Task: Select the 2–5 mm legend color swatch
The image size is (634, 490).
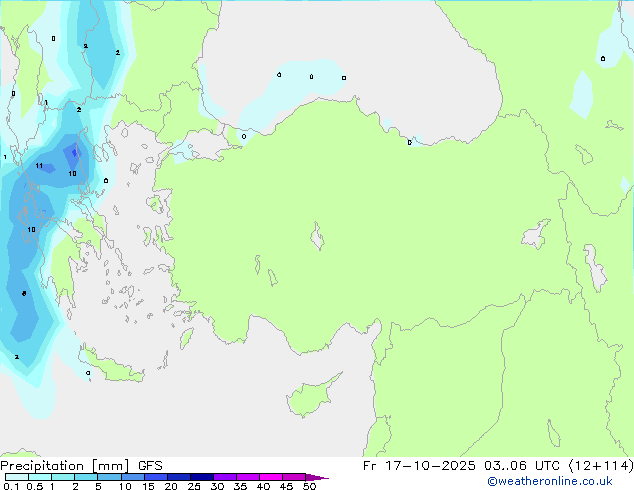Action: pyautogui.click(x=86, y=477)
